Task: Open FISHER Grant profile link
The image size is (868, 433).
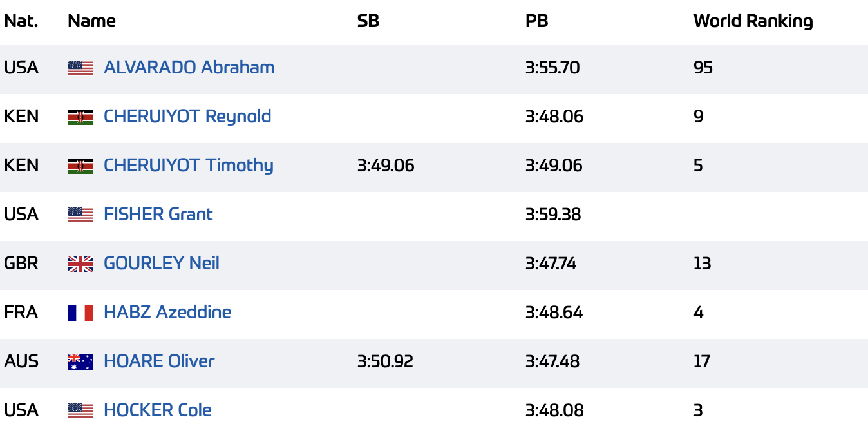Action: click(158, 215)
